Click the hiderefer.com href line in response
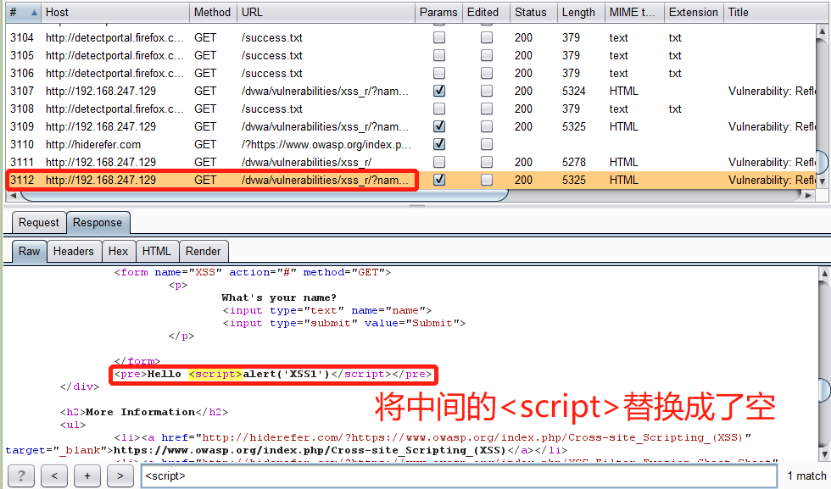The height and width of the screenshot is (489, 831). click(x=432, y=438)
